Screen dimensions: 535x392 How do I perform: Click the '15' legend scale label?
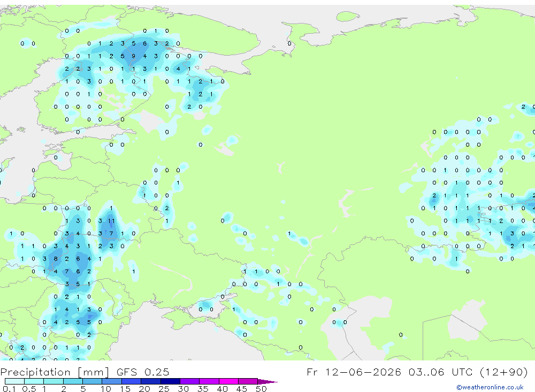point(125,389)
